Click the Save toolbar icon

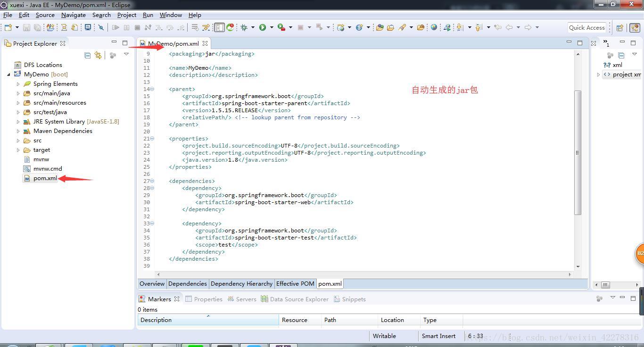click(x=27, y=27)
